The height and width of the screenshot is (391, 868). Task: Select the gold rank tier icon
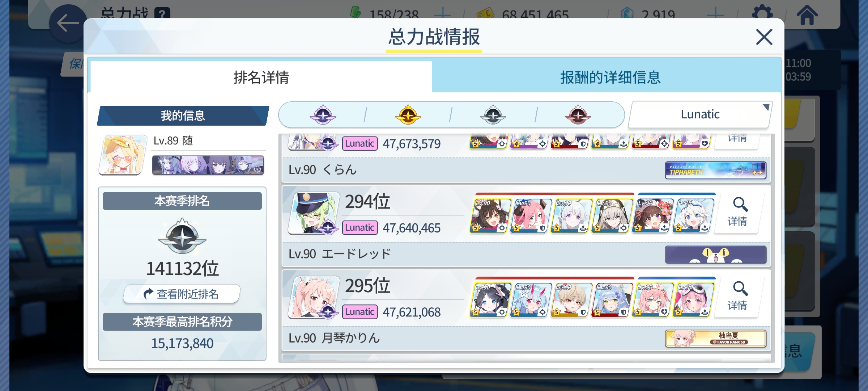pyautogui.click(x=408, y=115)
